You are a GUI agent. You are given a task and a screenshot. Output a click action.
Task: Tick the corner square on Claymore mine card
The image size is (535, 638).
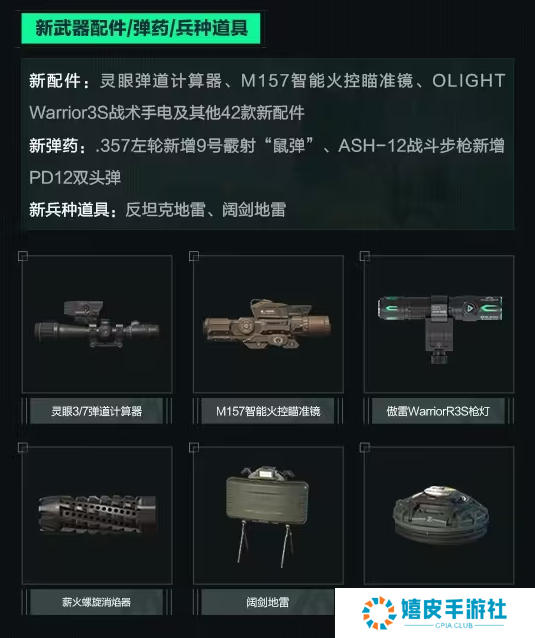[194, 448]
